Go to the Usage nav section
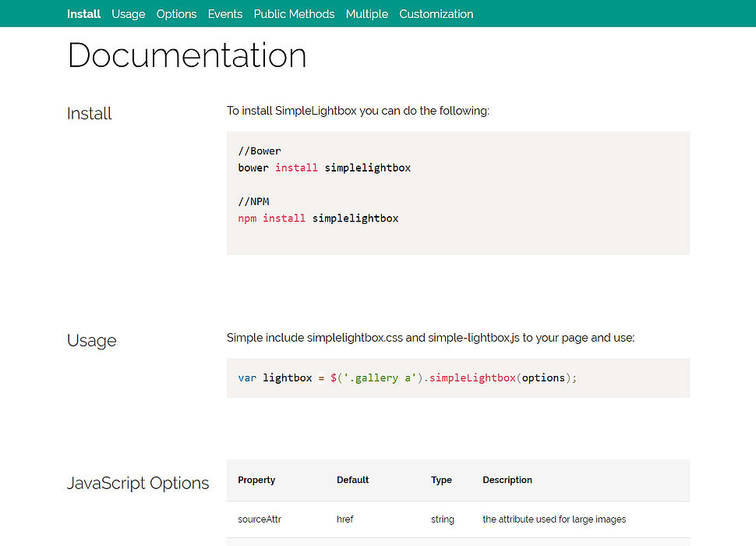 click(129, 14)
